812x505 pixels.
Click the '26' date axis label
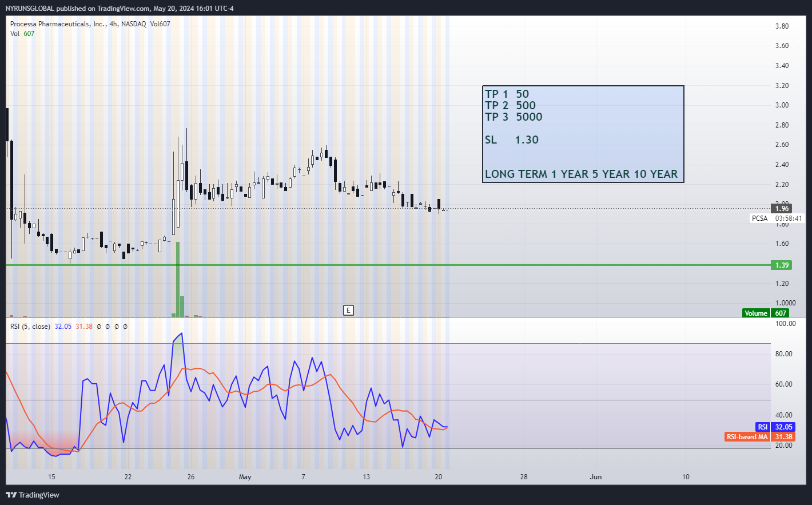191,476
